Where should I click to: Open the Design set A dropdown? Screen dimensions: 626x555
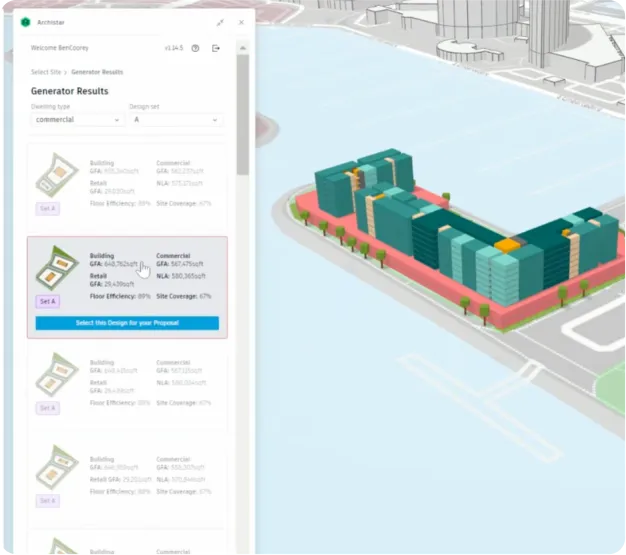[x=176, y=120]
